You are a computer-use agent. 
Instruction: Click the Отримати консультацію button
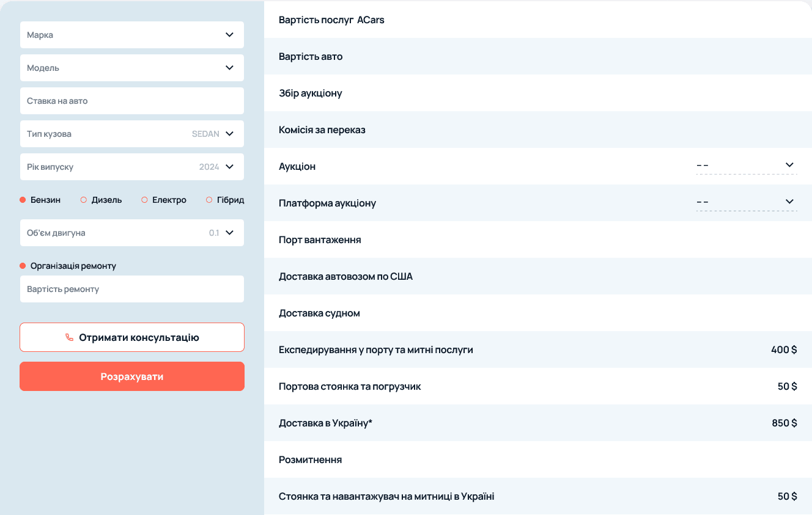pos(132,337)
